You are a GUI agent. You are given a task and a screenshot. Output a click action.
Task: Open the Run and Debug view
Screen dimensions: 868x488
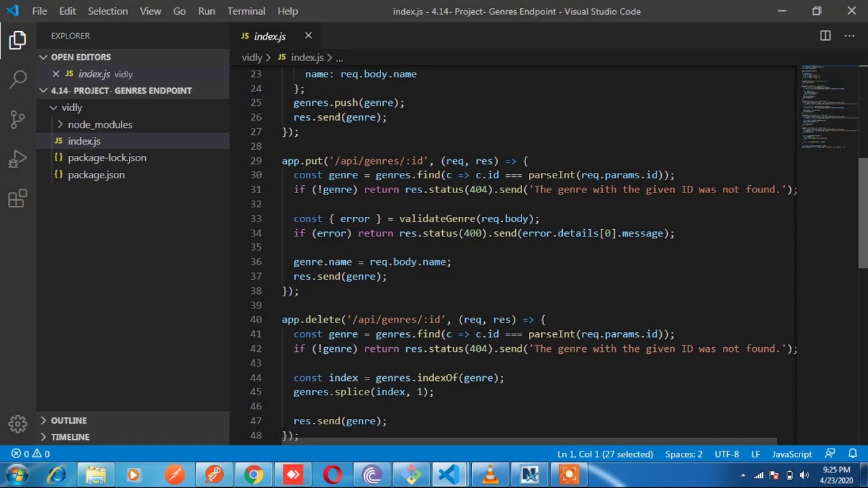[x=18, y=159]
